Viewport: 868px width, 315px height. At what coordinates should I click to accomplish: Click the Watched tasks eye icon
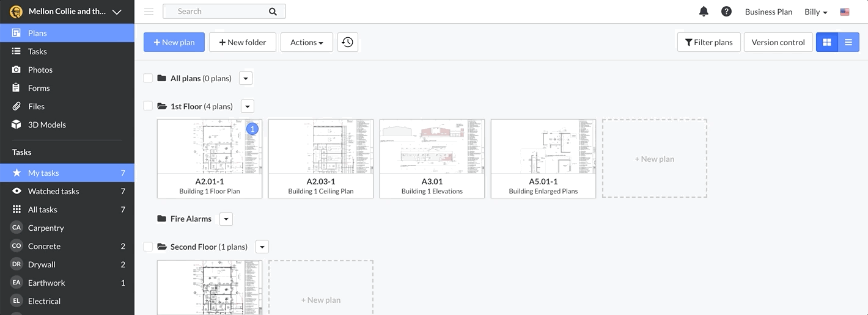pos(17,191)
